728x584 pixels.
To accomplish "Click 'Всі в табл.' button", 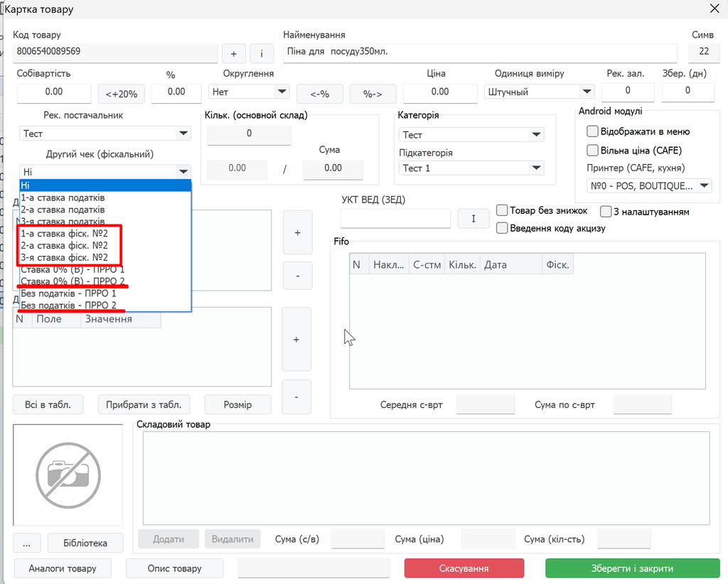I will tap(48, 404).
